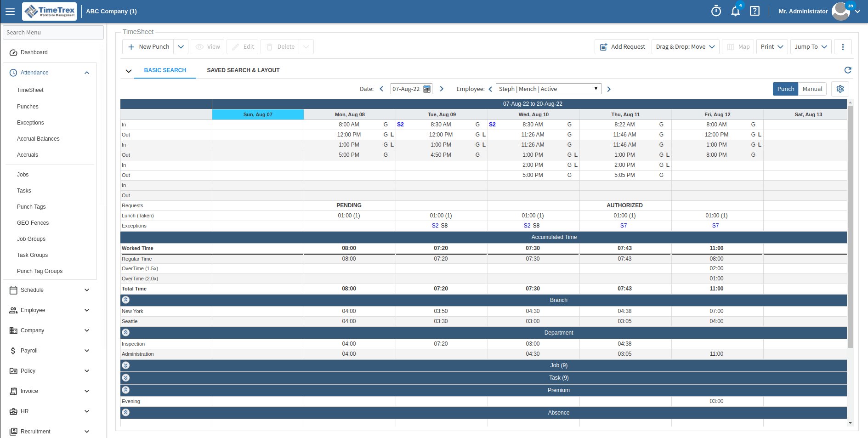Collapse the Branch section with its chevron
Screen dimensions: 868x438
pos(125,300)
